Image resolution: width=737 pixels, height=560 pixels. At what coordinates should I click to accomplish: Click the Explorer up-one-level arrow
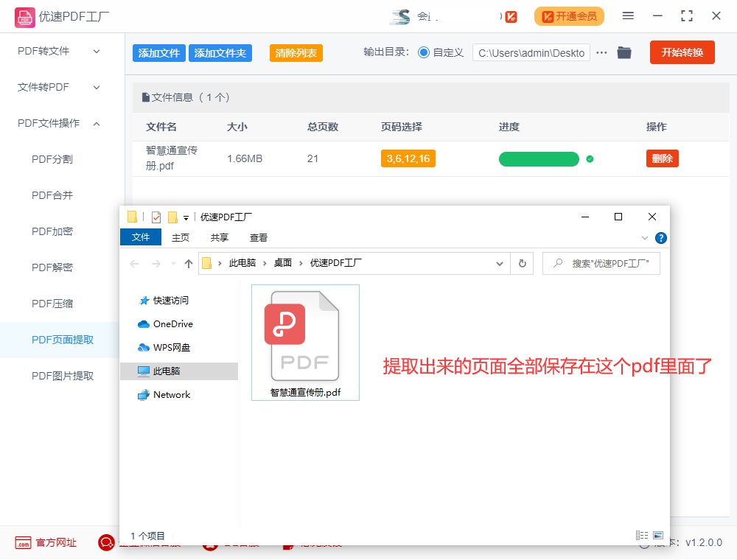[189, 264]
